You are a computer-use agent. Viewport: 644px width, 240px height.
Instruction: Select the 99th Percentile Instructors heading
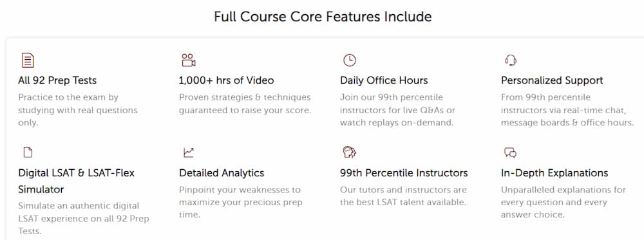404,173
